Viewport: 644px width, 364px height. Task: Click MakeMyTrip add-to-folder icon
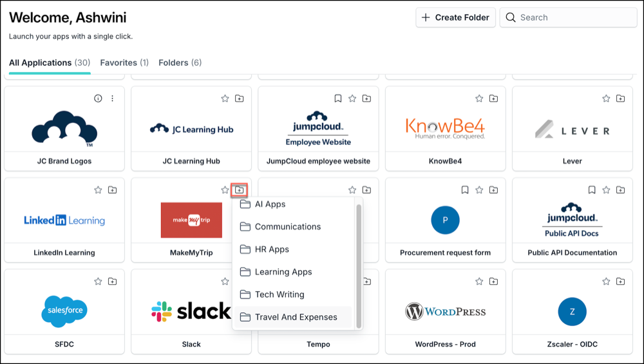point(240,190)
